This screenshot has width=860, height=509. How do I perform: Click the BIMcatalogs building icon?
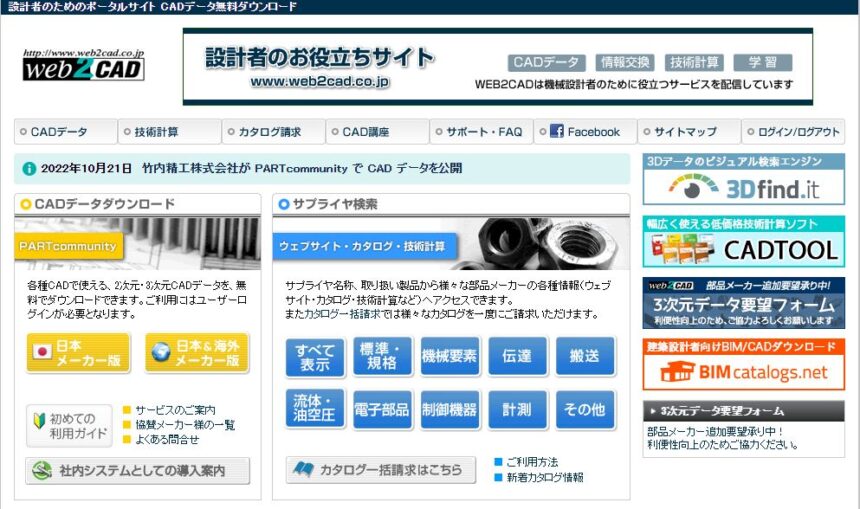coord(677,372)
